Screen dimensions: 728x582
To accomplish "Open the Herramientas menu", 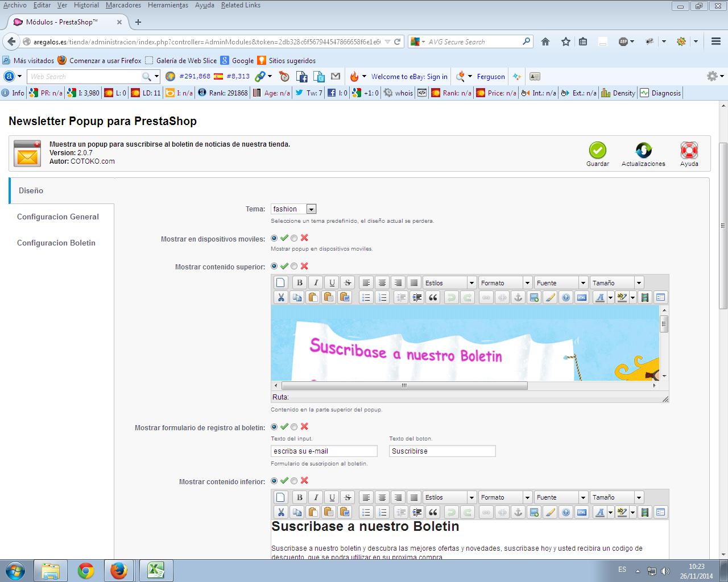I will click(168, 5).
